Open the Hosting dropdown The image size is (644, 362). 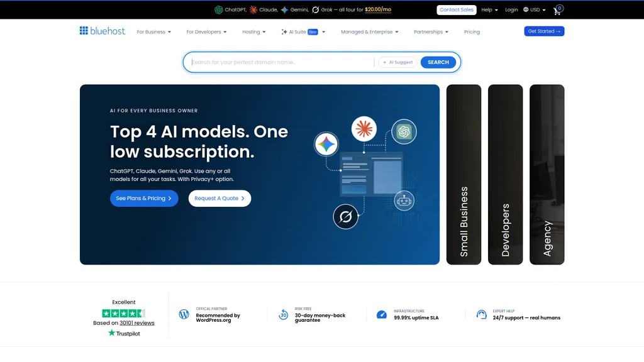click(x=254, y=31)
